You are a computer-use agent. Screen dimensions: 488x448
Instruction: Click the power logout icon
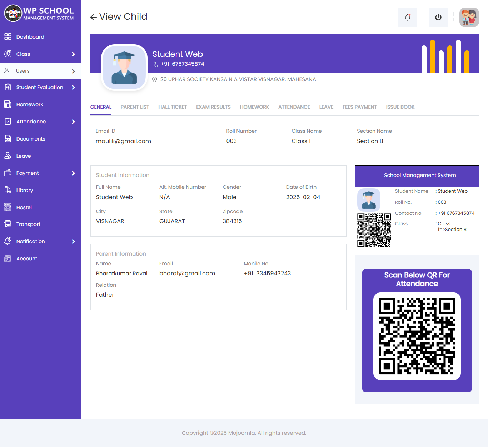pyautogui.click(x=438, y=17)
